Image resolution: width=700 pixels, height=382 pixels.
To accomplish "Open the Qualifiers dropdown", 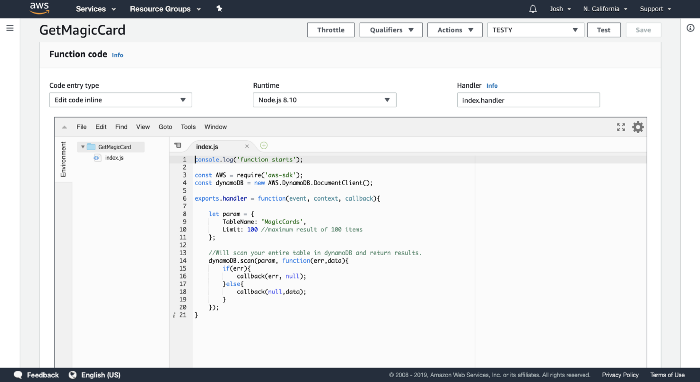I will (391, 30).
